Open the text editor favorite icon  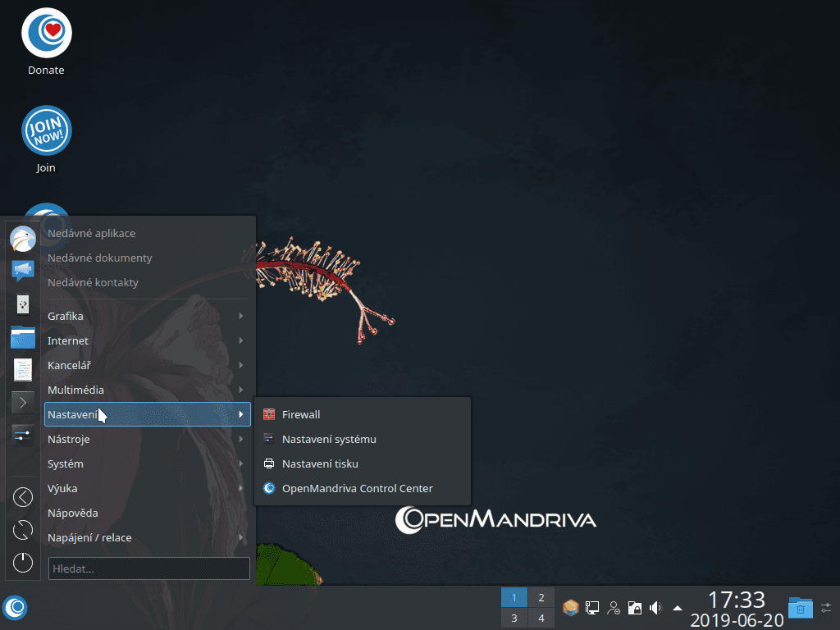coord(22,370)
